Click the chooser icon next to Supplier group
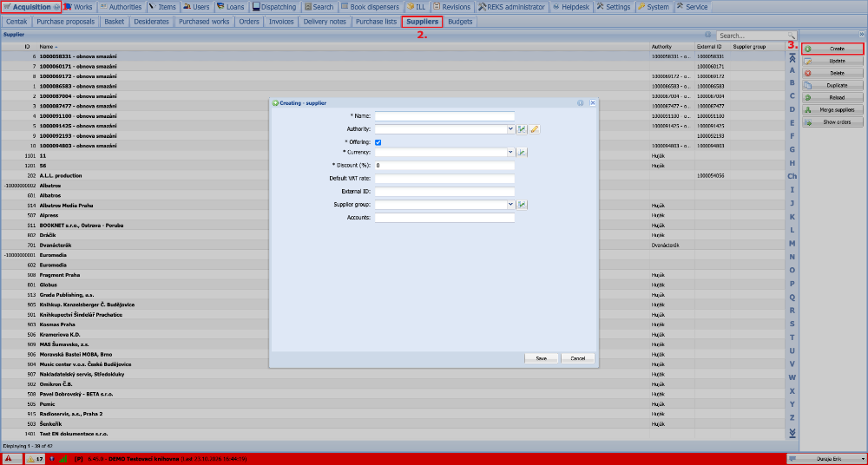The height and width of the screenshot is (465, 868). [522, 205]
